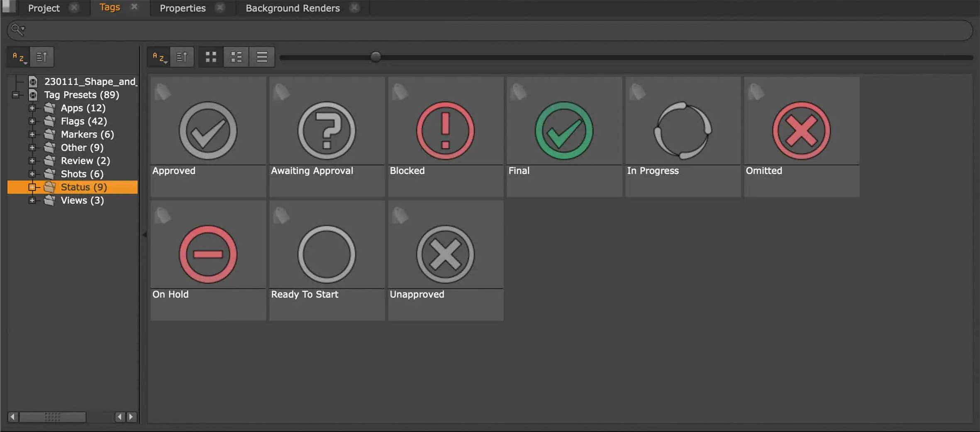Select the In Progress circular arrows tag
This screenshot has width=980, height=432.
pos(683,131)
